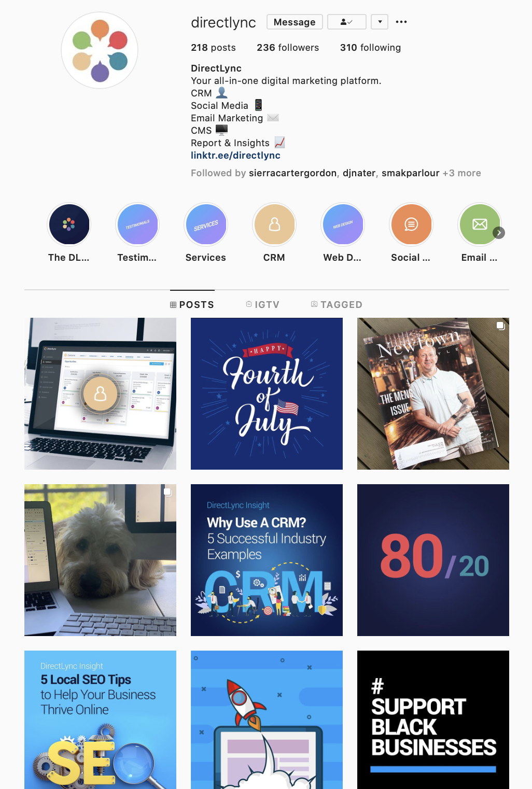This screenshot has height=789, width=532.
Task: Open the linktr.ee/directlync link
Action: pyautogui.click(x=235, y=156)
